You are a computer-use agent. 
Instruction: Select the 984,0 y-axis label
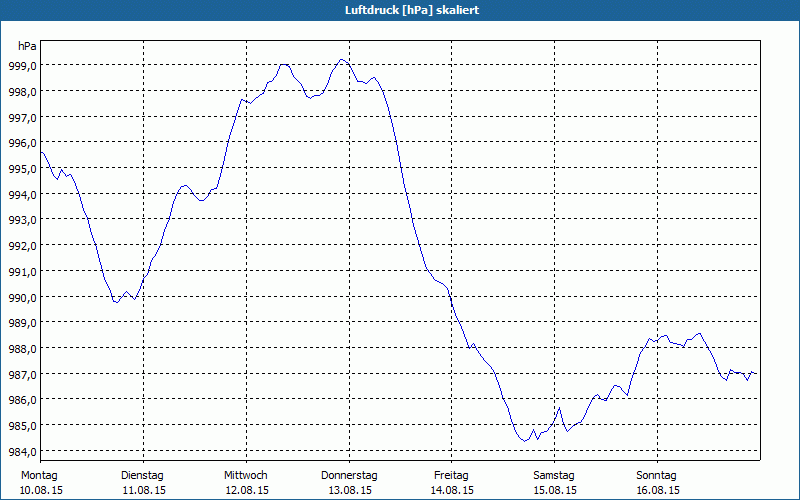coord(23,452)
